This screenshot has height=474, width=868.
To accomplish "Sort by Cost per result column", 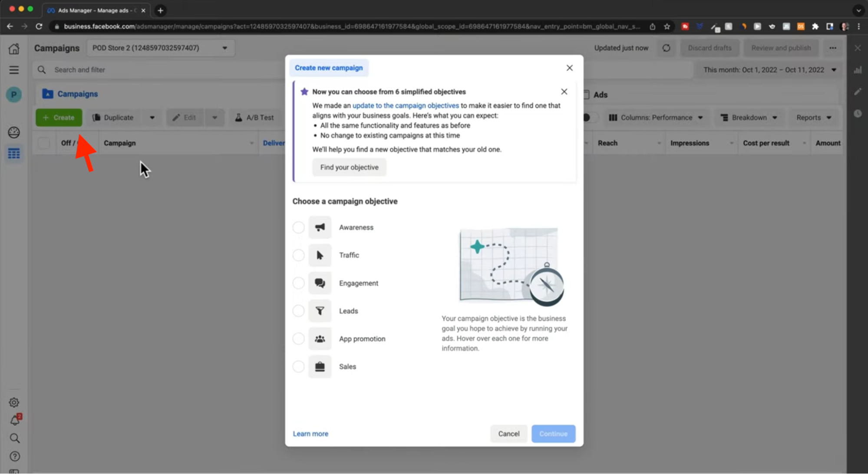I will pyautogui.click(x=766, y=143).
